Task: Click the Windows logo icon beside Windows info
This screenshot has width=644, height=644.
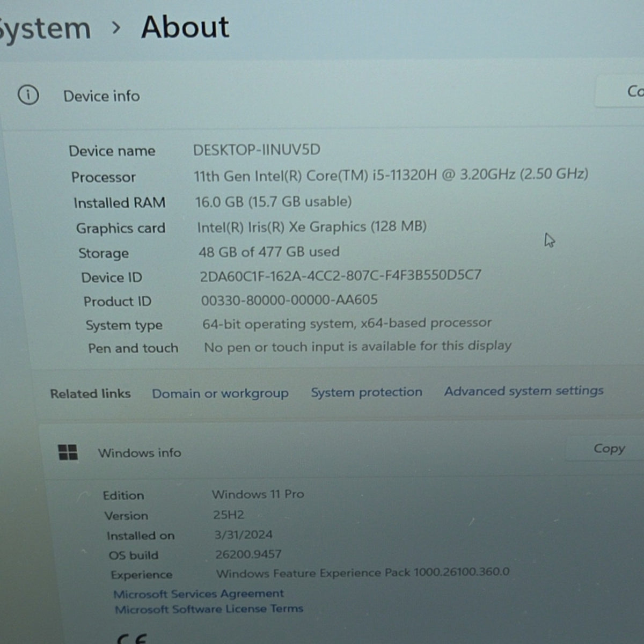Action: [x=68, y=452]
